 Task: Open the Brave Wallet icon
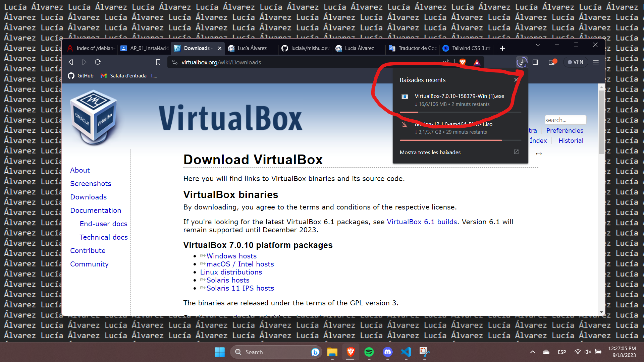[552, 62]
